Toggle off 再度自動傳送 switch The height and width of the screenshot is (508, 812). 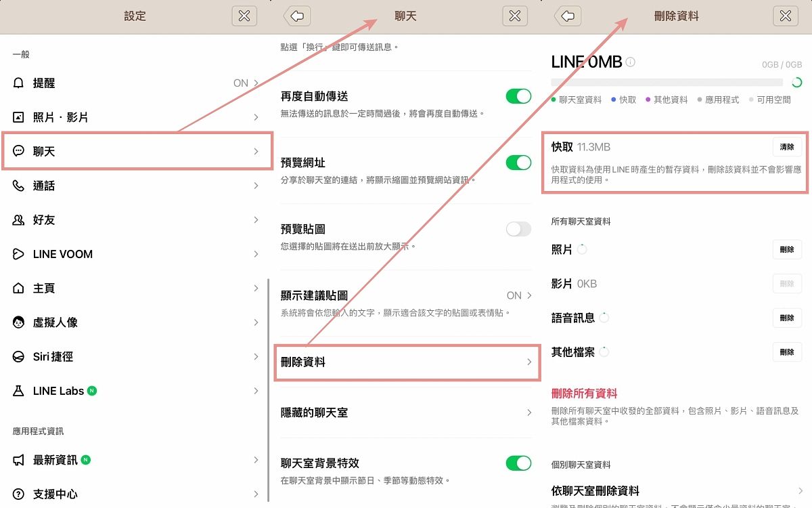coord(518,96)
